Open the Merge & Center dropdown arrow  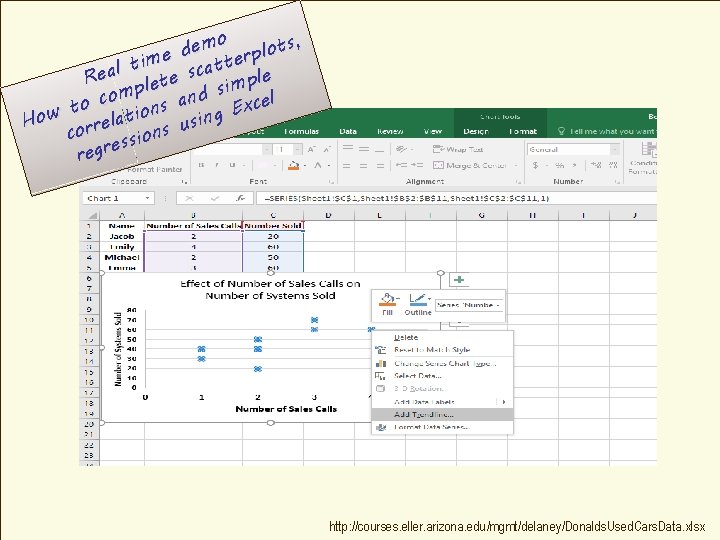coord(516,165)
